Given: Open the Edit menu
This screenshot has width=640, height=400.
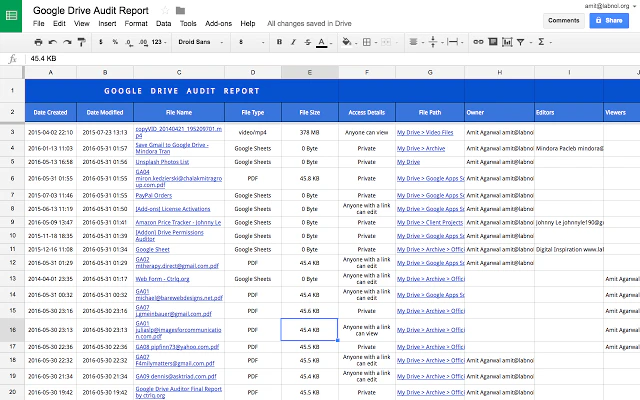Looking at the screenshot, I should [59, 24].
